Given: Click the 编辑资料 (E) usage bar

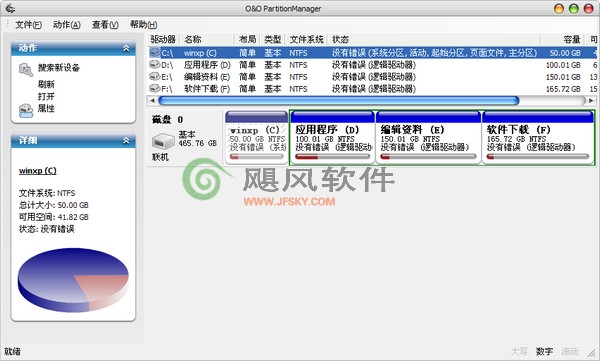Looking at the screenshot, I should (429, 157).
